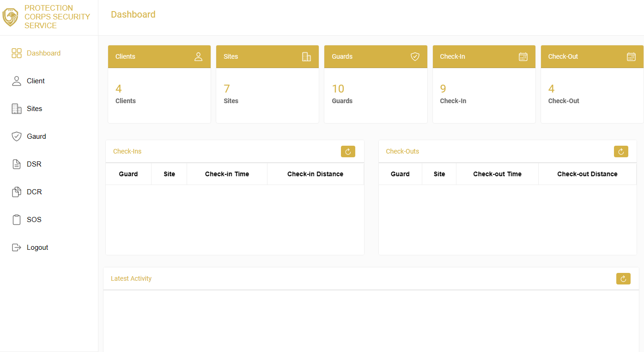644x352 pixels.
Task: Refresh the Check-Outs table
Action: click(x=621, y=151)
